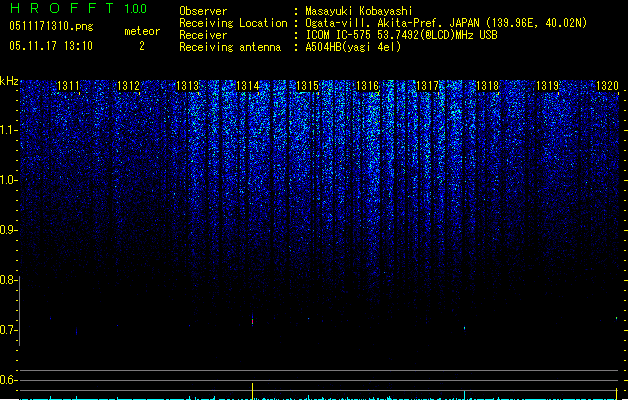Click the 1318 time marker
Image resolution: width=629 pixels, height=400 pixels.
pos(487,86)
